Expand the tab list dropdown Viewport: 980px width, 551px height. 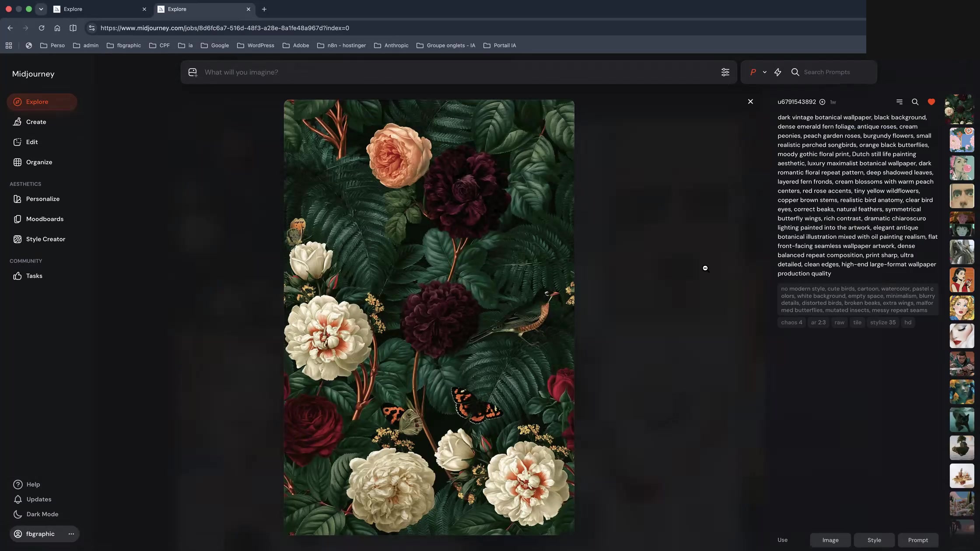coord(41,9)
